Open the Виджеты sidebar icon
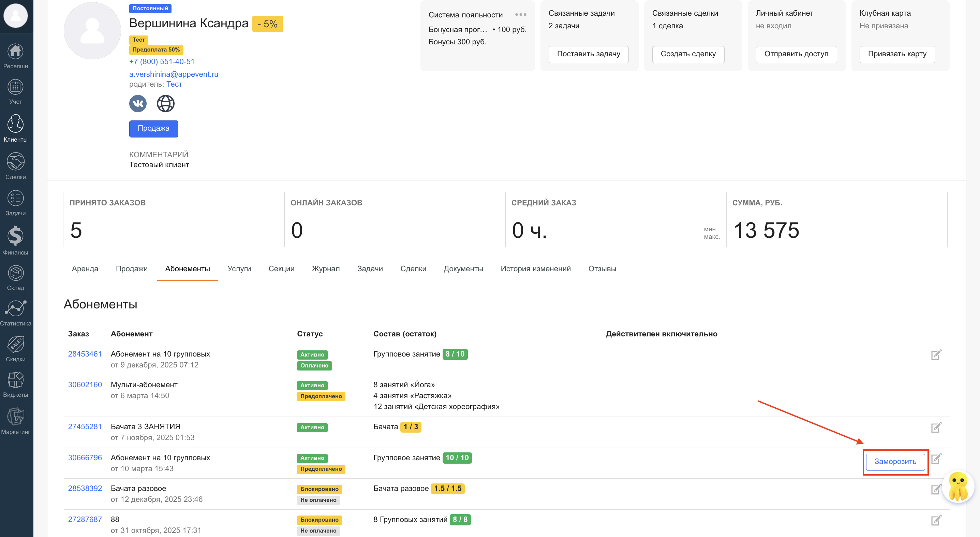The height and width of the screenshot is (537, 980). [16, 384]
